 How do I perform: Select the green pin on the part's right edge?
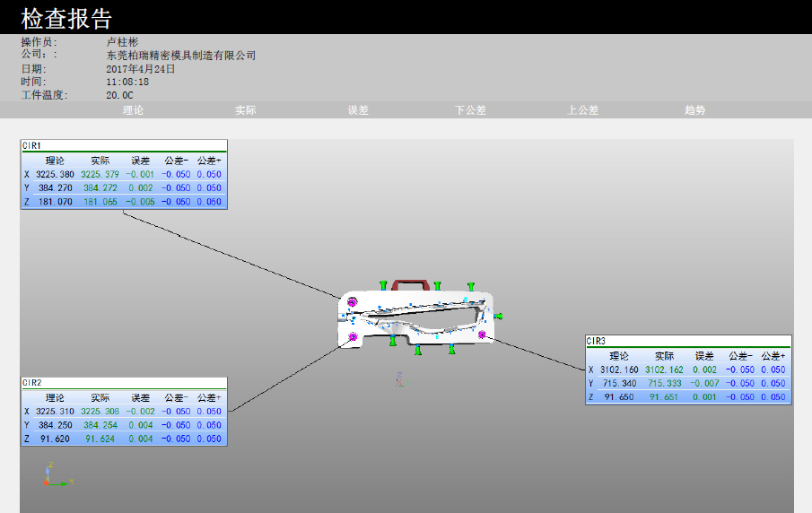(x=497, y=315)
